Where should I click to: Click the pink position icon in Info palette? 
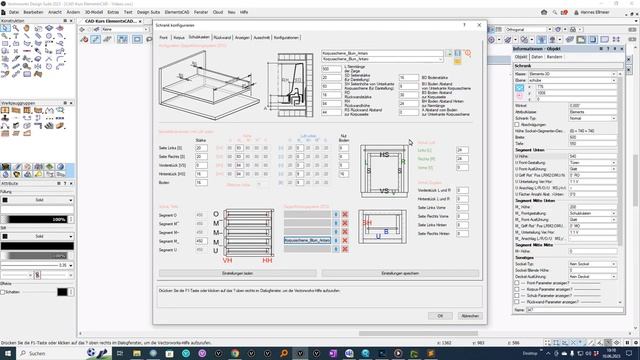tap(520, 96)
